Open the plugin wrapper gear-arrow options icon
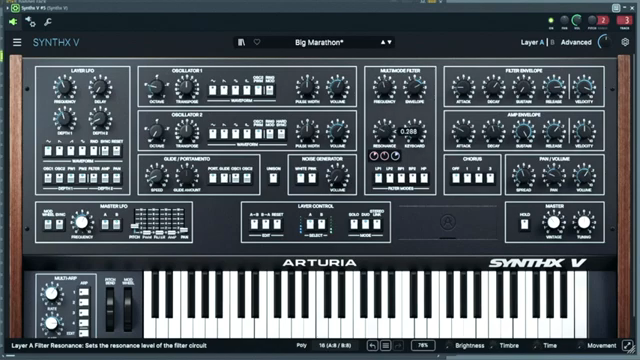The height and width of the screenshot is (360, 640). coord(30,22)
